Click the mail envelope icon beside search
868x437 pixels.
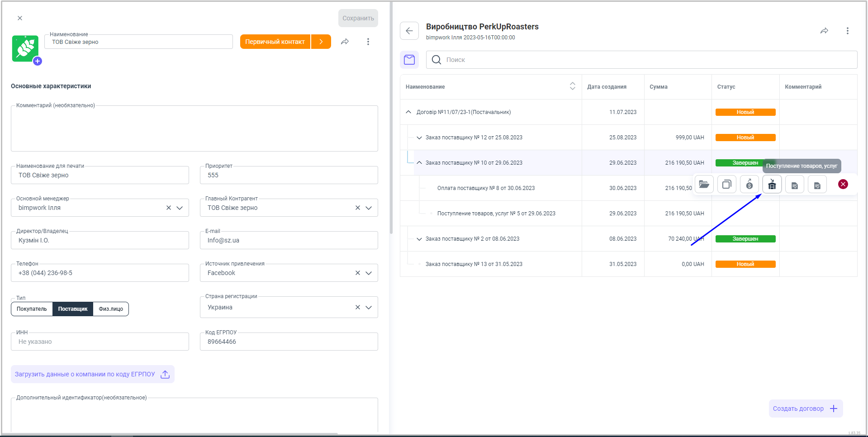click(x=409, y=60)
